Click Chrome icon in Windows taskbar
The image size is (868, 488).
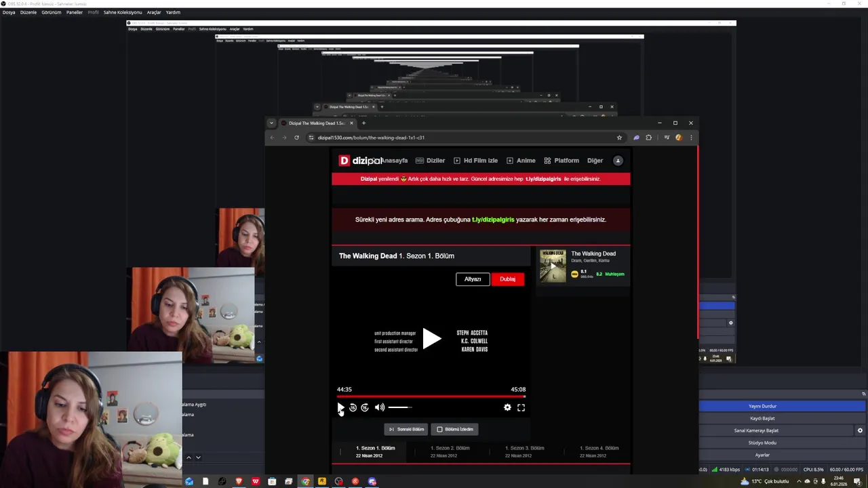pos(305,481)
